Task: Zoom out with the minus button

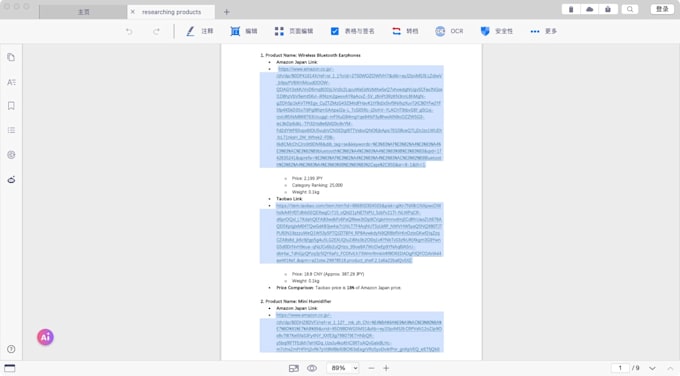Action: click(x=371, y=368)
